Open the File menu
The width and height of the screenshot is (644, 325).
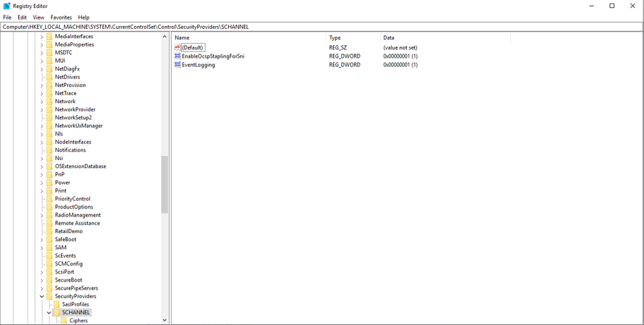click(7, 17)
